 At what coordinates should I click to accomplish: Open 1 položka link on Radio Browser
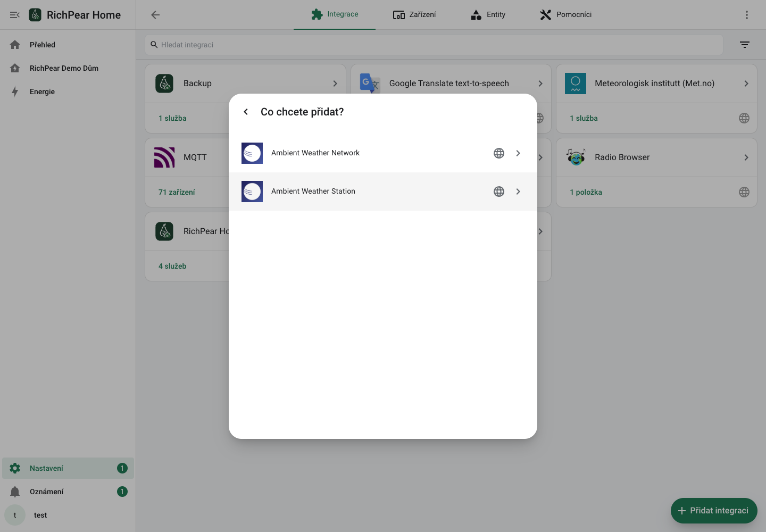tap(586, 192)
